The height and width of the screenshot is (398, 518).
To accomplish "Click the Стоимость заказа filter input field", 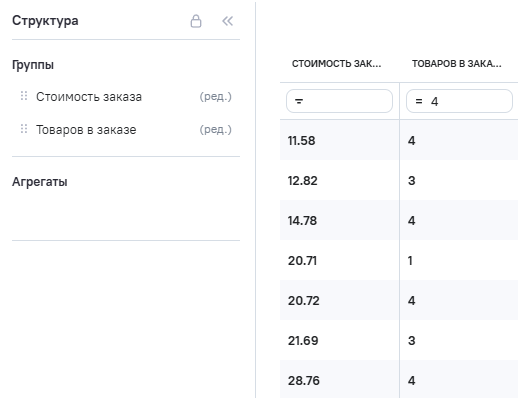I will (339, 101).
